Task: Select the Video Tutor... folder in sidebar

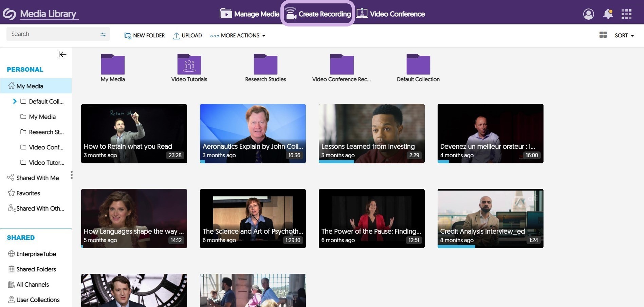Action: point(42,162)
